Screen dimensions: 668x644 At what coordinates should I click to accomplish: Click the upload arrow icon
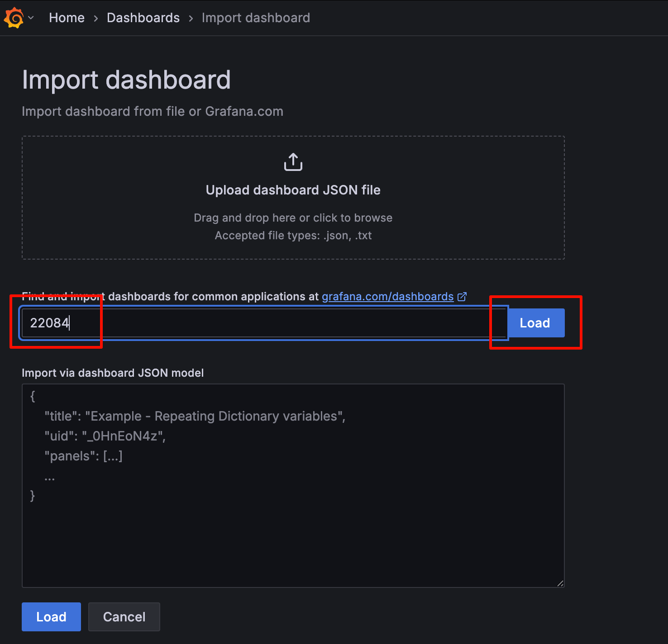pyautogui.click(x=293, y=162)
